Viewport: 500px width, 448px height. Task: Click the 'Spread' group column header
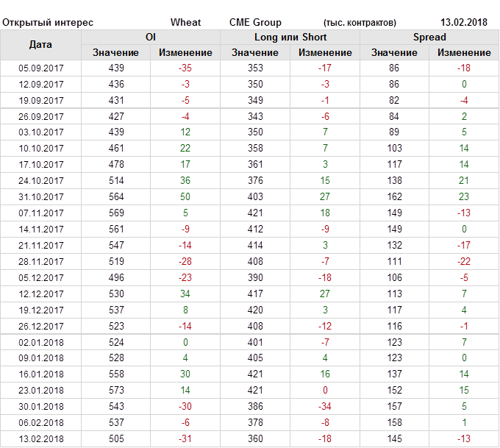point(429,37)
